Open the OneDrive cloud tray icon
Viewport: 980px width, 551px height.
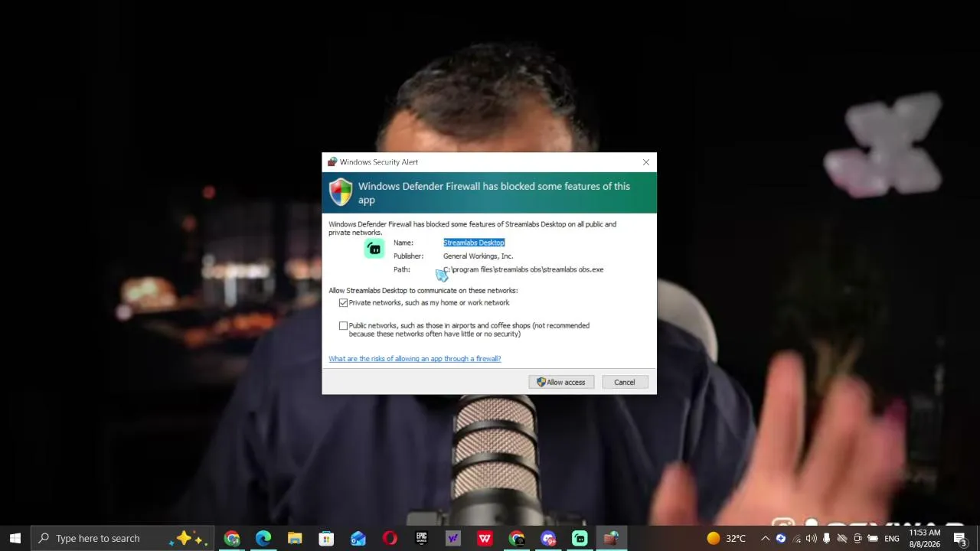842,538
